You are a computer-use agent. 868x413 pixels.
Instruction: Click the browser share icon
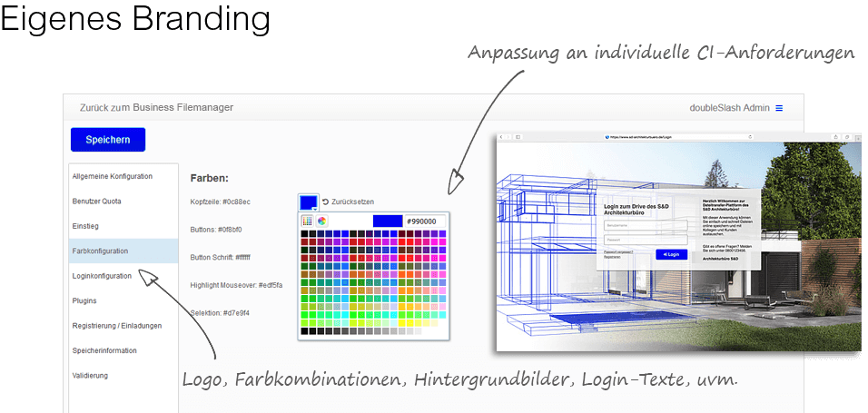(x=836, y=136)
